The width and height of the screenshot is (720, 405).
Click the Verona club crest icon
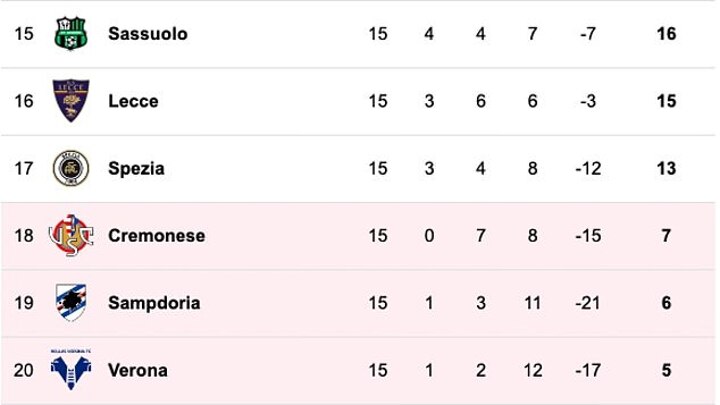pos(70,370)
